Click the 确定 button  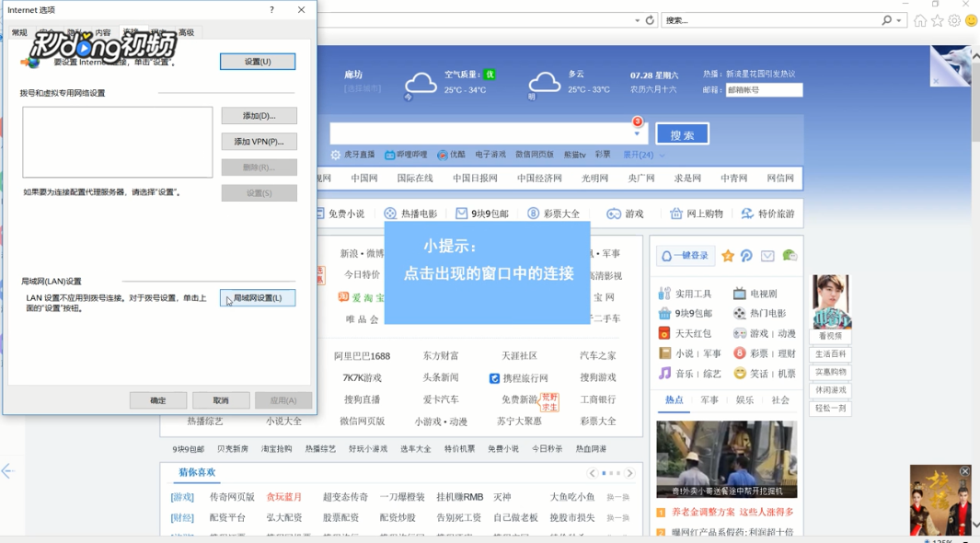(158, 400)
